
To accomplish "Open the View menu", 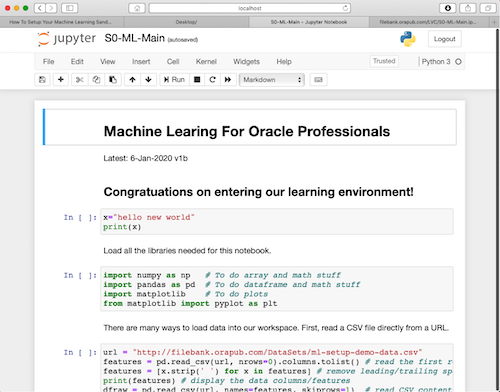I will point(108,62).
